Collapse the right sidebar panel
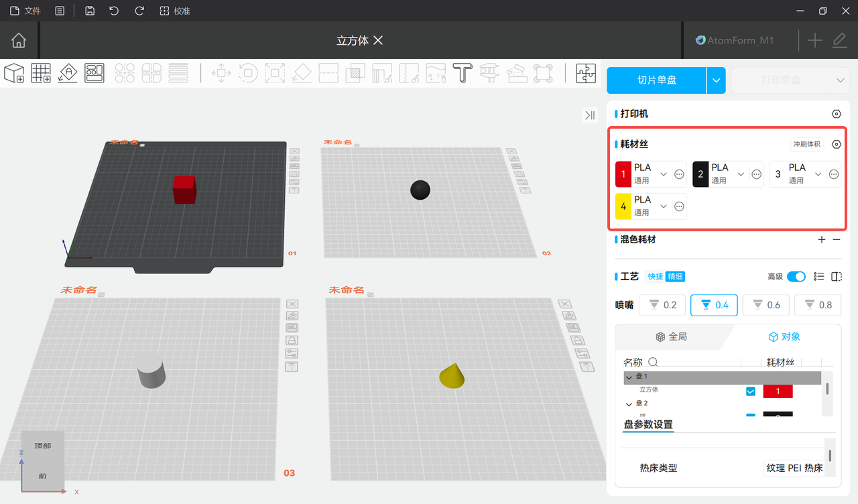Viewport: 858px width, 504px height. [x=590, y=115]
